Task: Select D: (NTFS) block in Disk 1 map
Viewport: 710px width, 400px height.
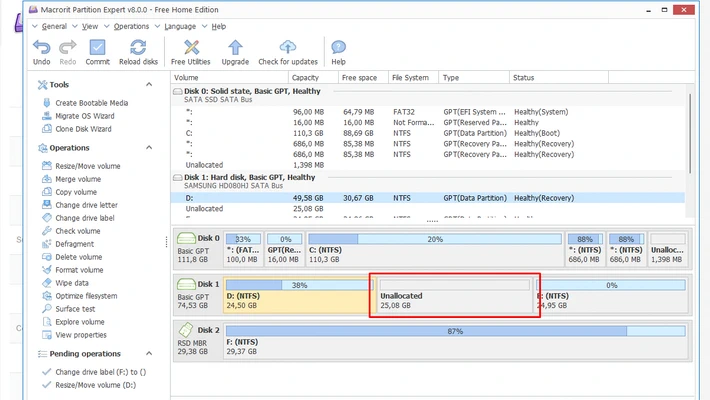Action: pos(298,294)
